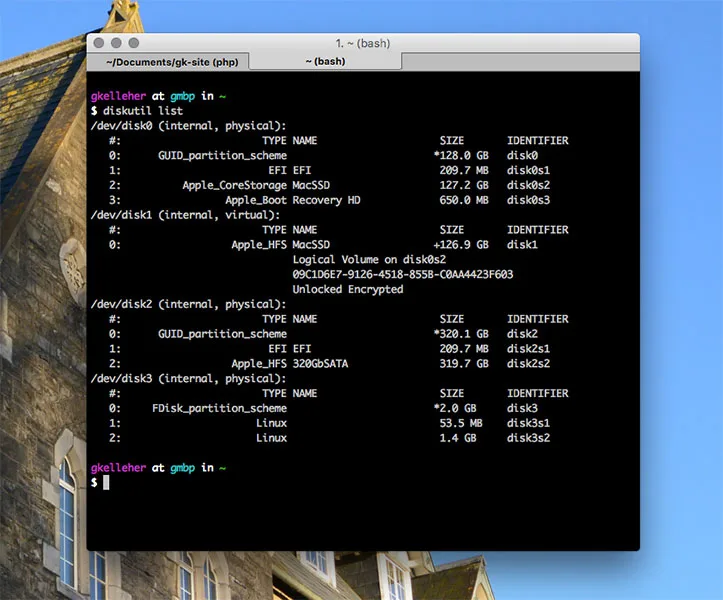Click the cursor block at the bottom prompt

click(105, 483)
